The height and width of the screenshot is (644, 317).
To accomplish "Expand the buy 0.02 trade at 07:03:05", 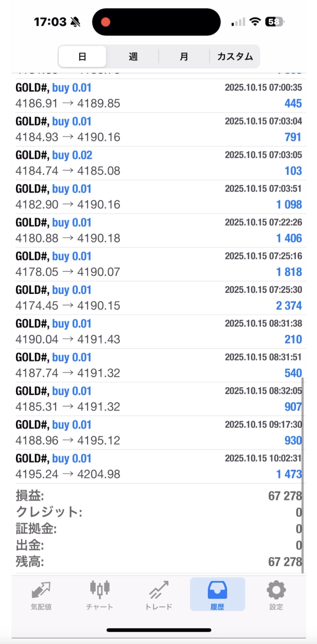I will tap(158, 163).
